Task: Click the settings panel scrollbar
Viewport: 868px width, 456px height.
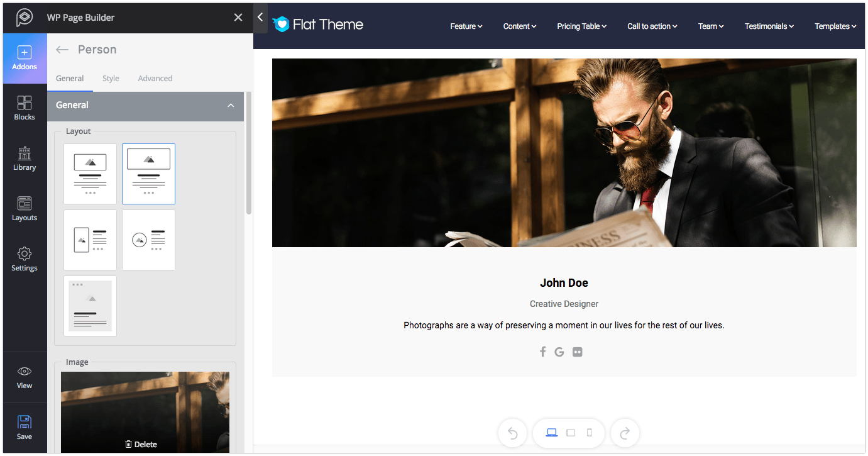Action: 249,153
